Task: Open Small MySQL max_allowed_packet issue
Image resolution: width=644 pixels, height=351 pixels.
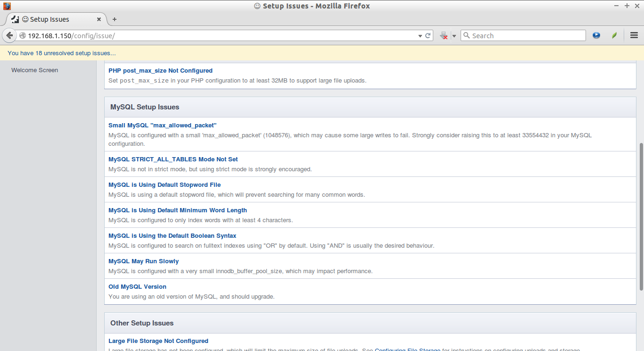Action: click(163, 125)
